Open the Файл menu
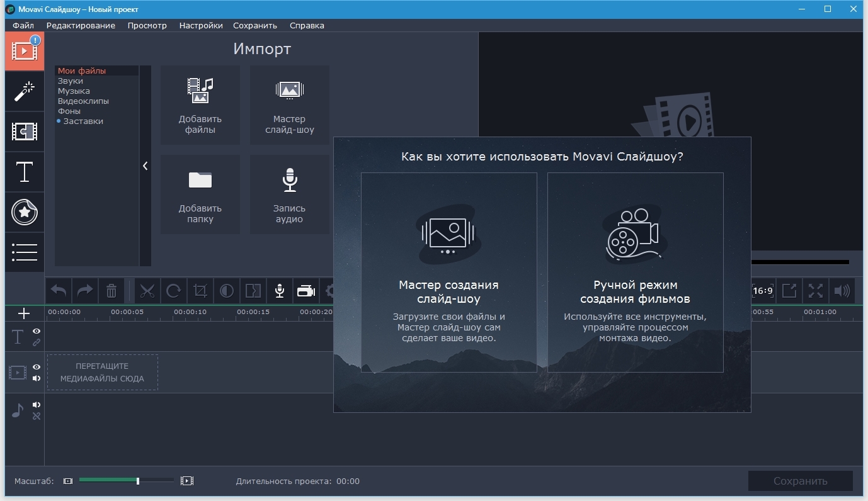 tap(23, 26)
